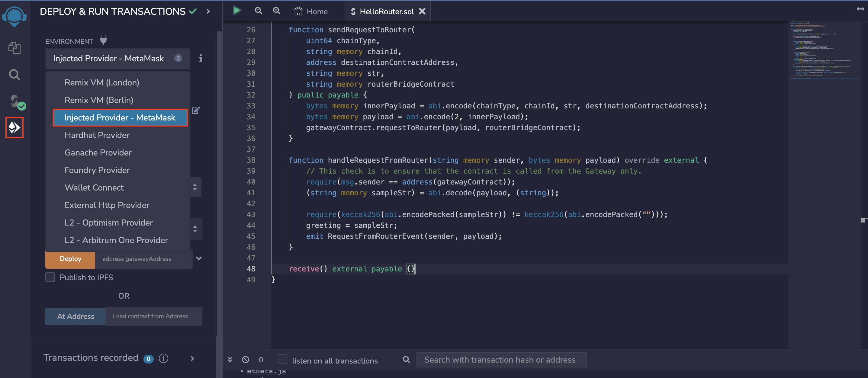
Task: Click the At Address button
Action: (76, 316)
